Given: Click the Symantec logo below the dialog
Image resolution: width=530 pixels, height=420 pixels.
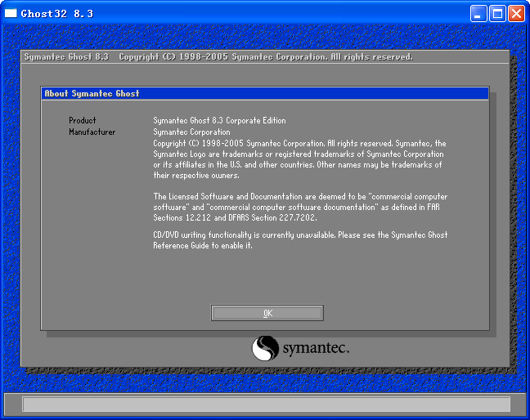Looking at the screenshot, I should pyautogui.click(x=300, y=348).
